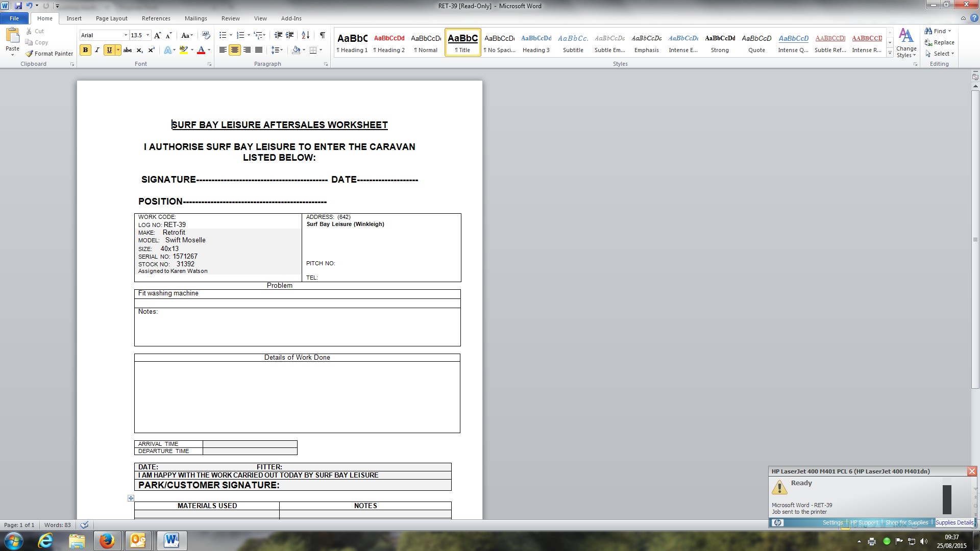Expand the Underline style dropdown arrow
This screenshot has width=980, height=551.
click(118, 50)
